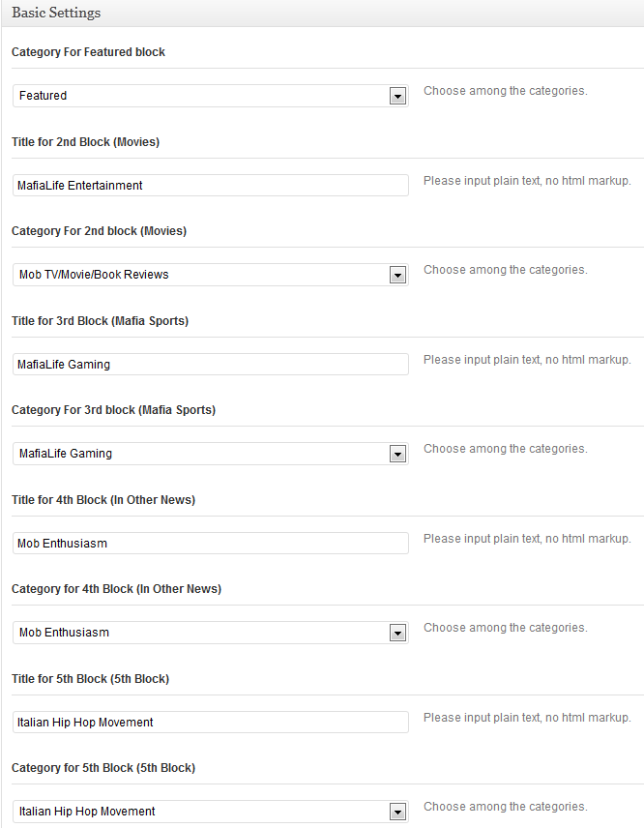Click the Category for 5th Block label
Image resolution: width=644 pixels, height=828 pixels.
pos(103,768)
